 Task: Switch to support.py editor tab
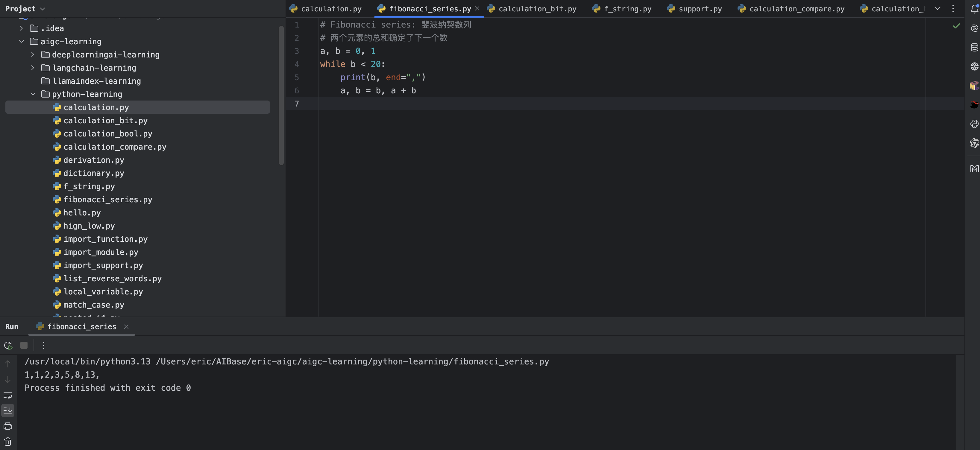point(695,8)
